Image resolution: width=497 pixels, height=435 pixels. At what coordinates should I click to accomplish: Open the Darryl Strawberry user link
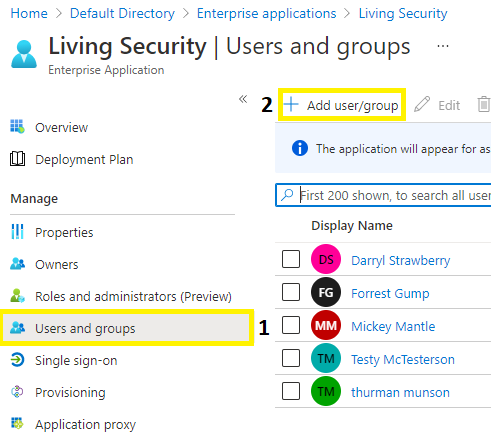pos(401,260)
